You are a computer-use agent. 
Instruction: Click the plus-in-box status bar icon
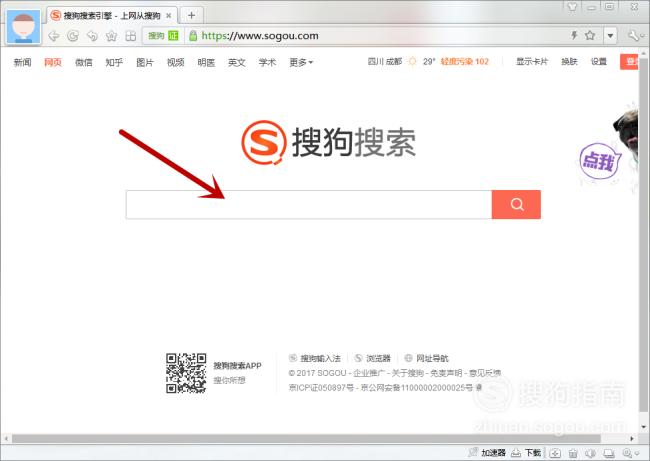coord(555,453)
